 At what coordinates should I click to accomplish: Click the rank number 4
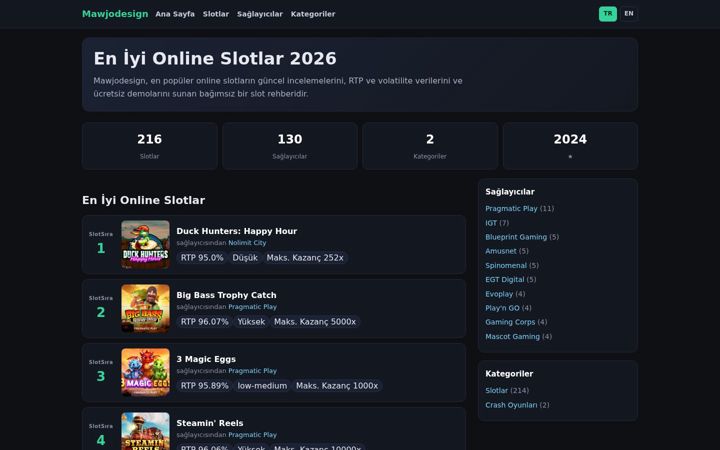click(101, 440)
